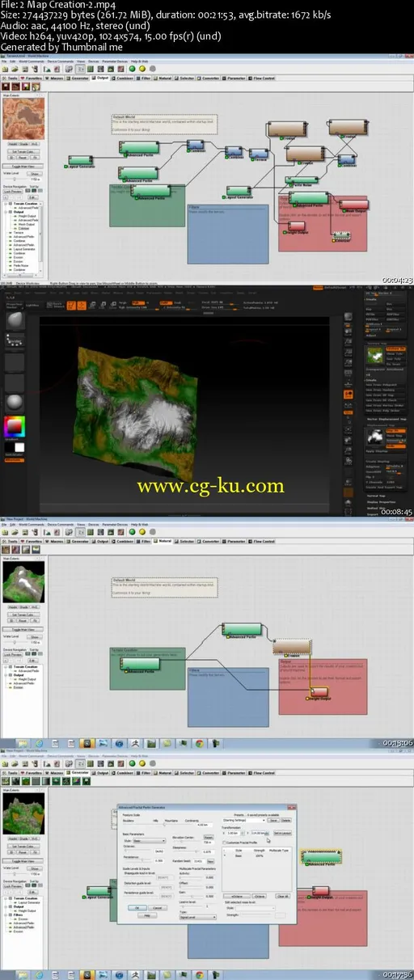Screen dimensions: 414x980
Task: Open Presets dropdown showing Starting Settings
Action: [244, 820]
